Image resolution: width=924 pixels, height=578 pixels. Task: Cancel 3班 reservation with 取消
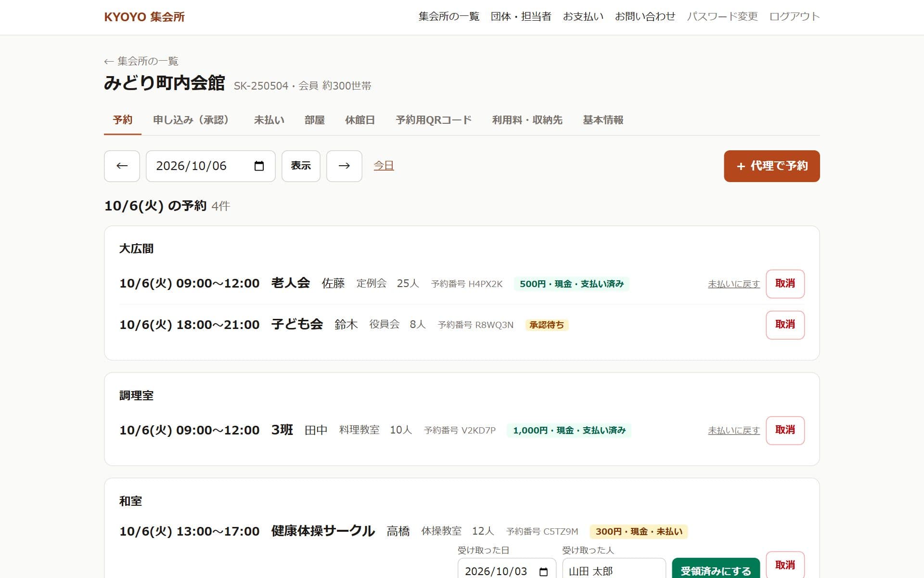785,430
